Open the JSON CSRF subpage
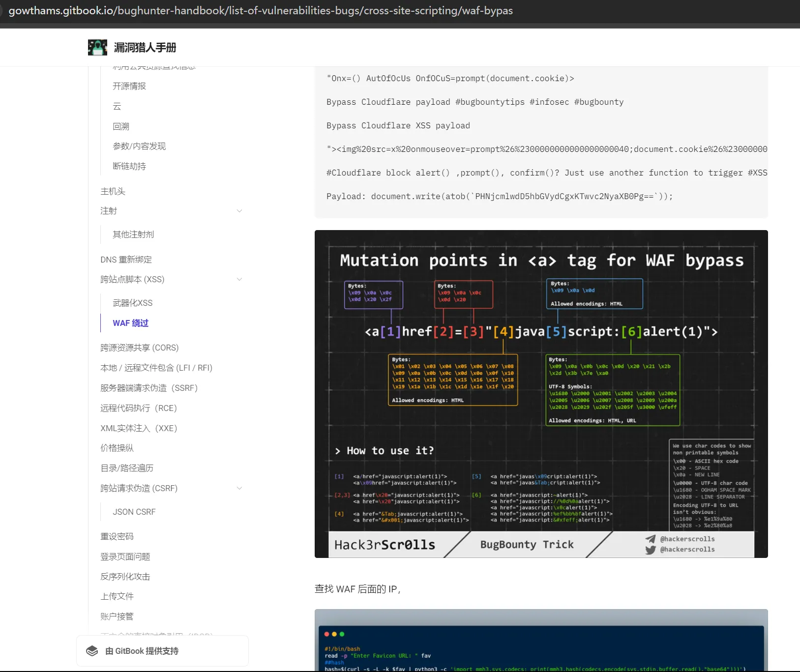 pyautogui.click(x=134, y=512)
